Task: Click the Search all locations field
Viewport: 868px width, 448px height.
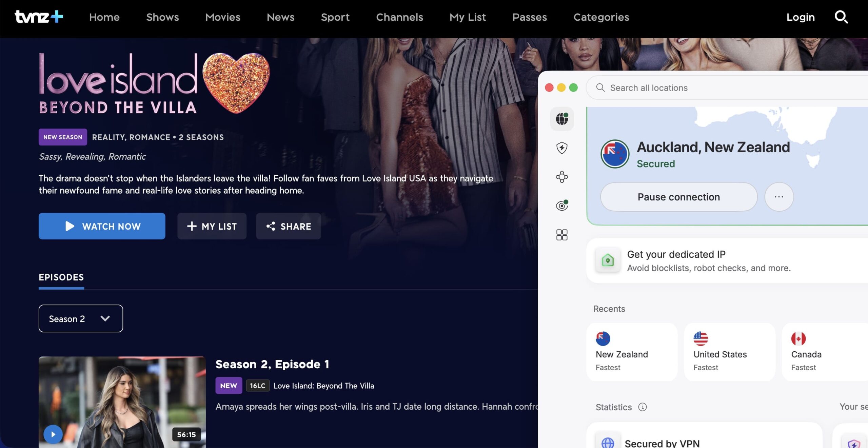Action: [x=727, y=87]
